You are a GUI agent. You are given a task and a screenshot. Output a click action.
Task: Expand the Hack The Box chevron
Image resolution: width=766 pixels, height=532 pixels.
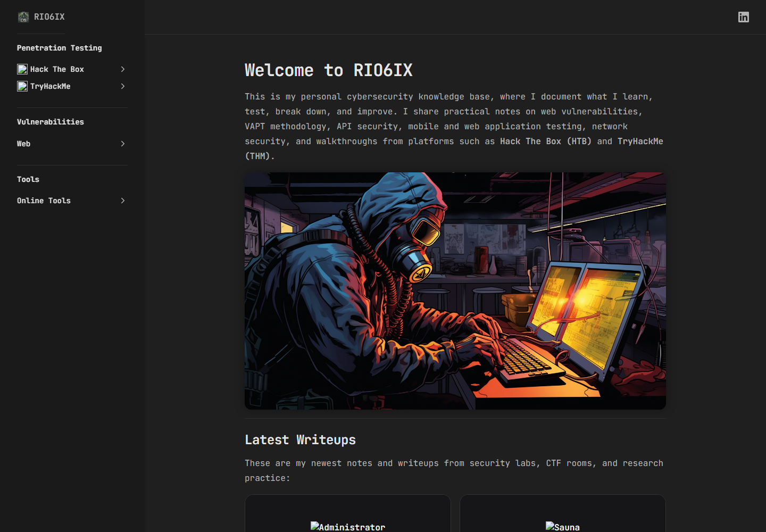123,69
